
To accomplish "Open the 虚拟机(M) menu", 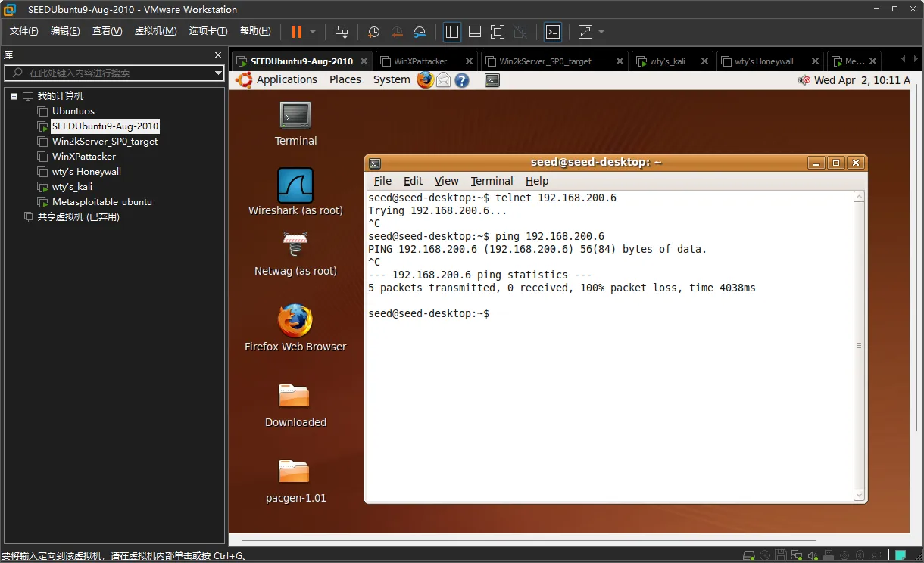I will tap(155, 31).
